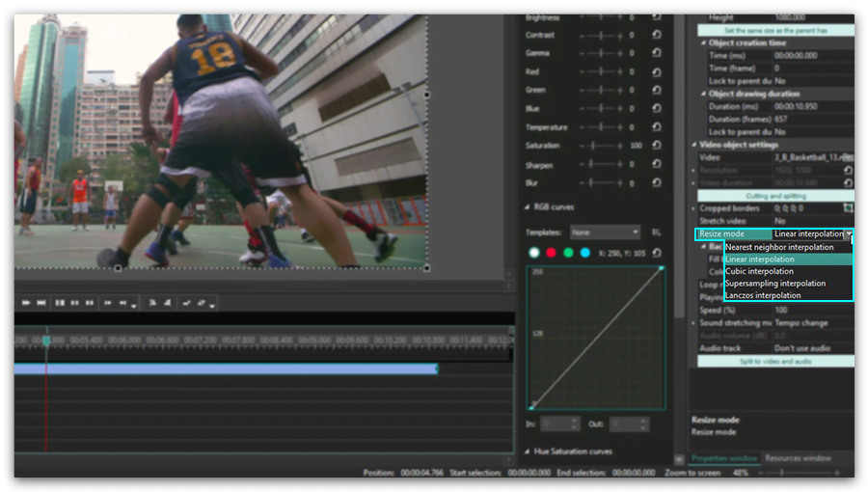
Task: Click the Resize mode dropdown arrow
Action: tap(849, 234)
